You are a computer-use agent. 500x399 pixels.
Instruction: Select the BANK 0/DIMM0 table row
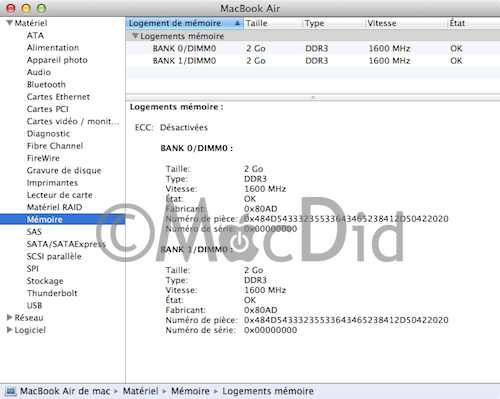pyautogui.click(x=313, y=48)
